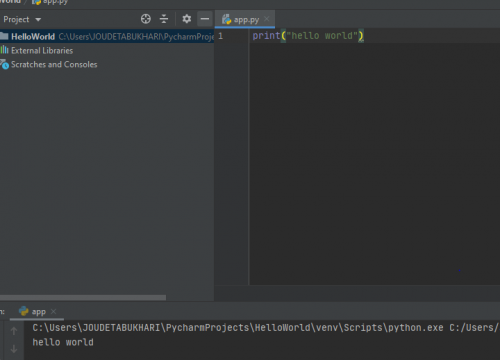Image resolution: width=500 pixels, height=360 pixels.
Task: Click the HelloWorld project path text
Action: click(136, 37)
